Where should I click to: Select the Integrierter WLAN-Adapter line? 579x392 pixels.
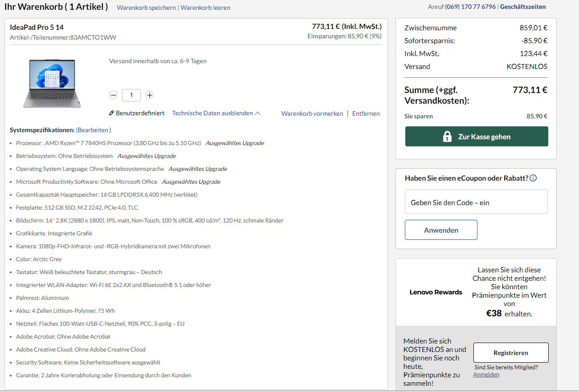[114, 285]
